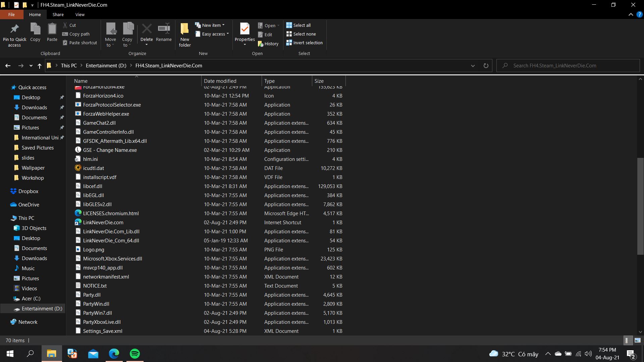Click the file list vertical scrollbar thumb

(640, 206)
